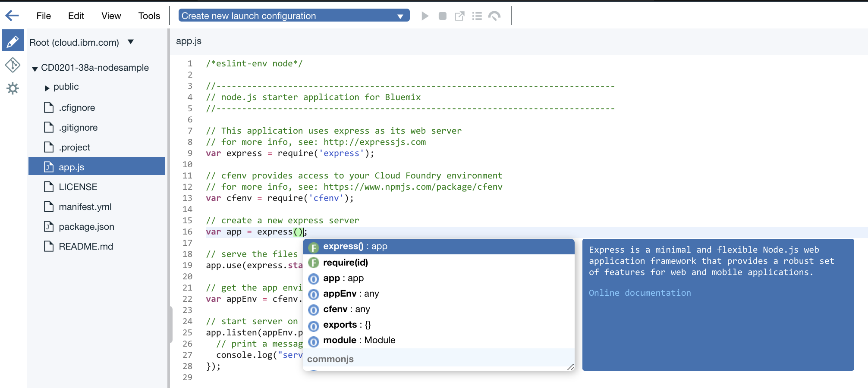Click the Stop square button
The image size is (868, 388).
(x=442, y=16)
